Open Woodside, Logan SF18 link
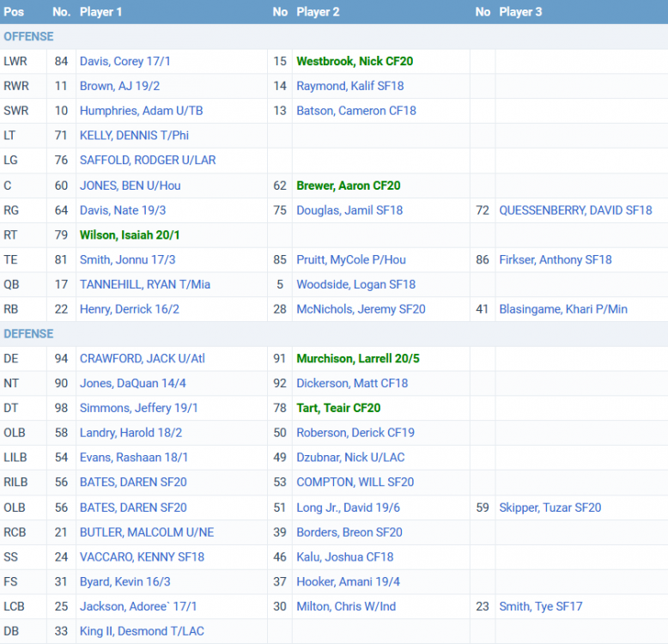 coord(355,284)
